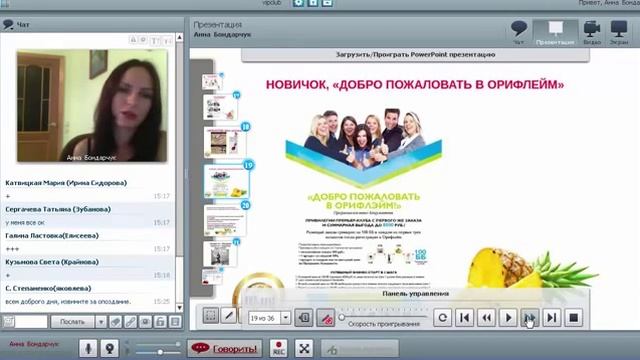Toggle the slide panel icon button
Viewport: 640px width, 360px height.
pos(304,317)
